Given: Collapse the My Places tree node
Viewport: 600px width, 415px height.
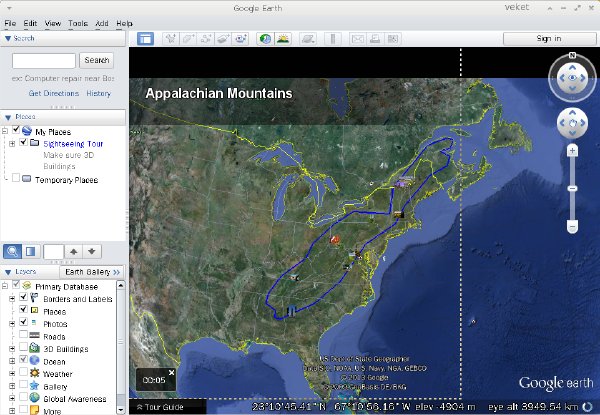Looking at the screenshot, I should click(5, 131).
